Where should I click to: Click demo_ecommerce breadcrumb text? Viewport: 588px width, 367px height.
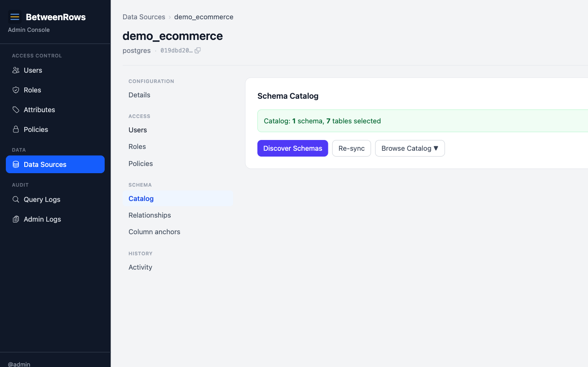click(x=204, y=17)
